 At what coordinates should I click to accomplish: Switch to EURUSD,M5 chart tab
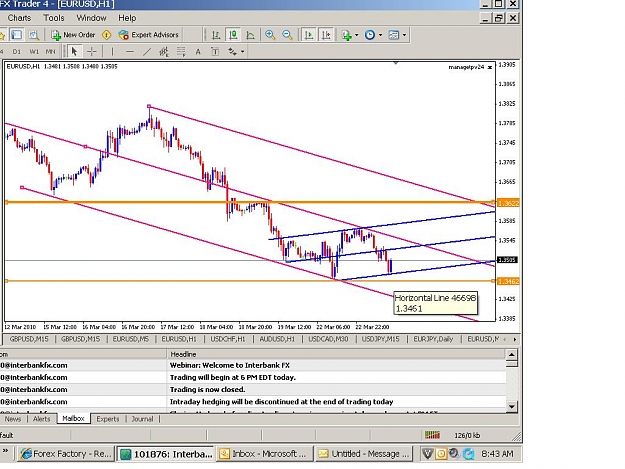point(130,339)
